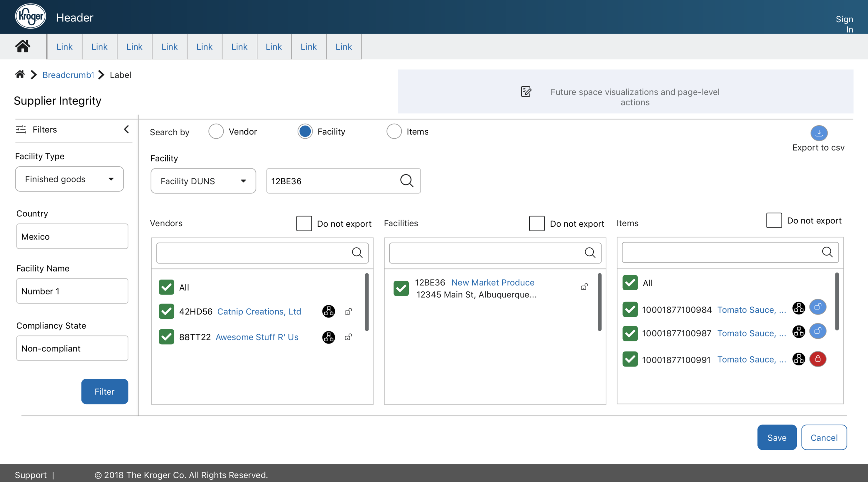Image resolution: width=868 pixels, height=482 pixels.
Task: Click the home icon in navigation bar
Action: [23, 46]
